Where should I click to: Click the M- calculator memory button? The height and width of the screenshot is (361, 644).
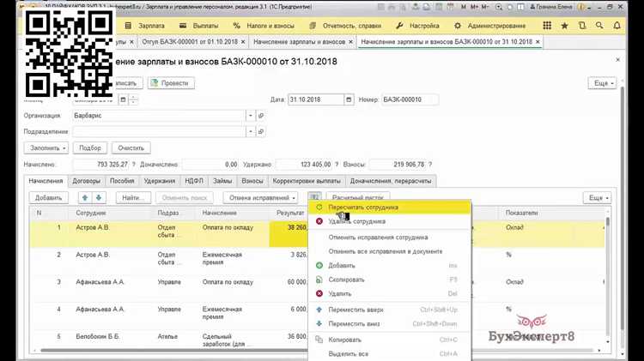click(x=485, y=7)
